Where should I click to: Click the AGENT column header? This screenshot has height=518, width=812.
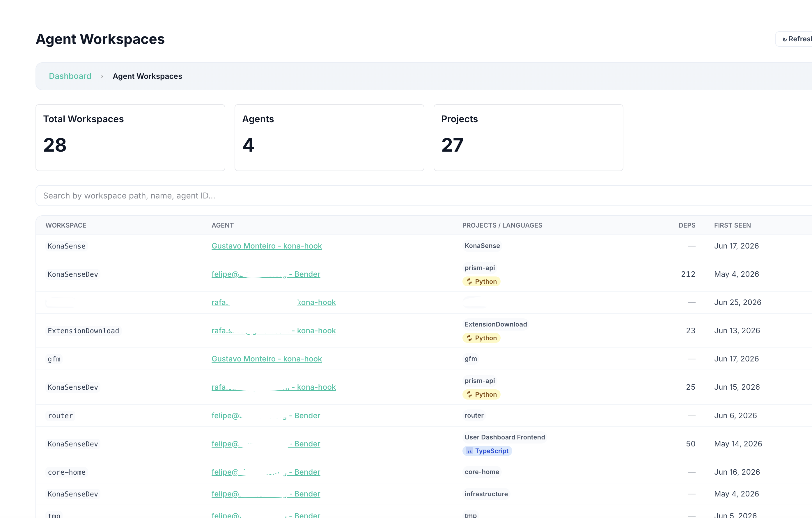pos(223,225)
